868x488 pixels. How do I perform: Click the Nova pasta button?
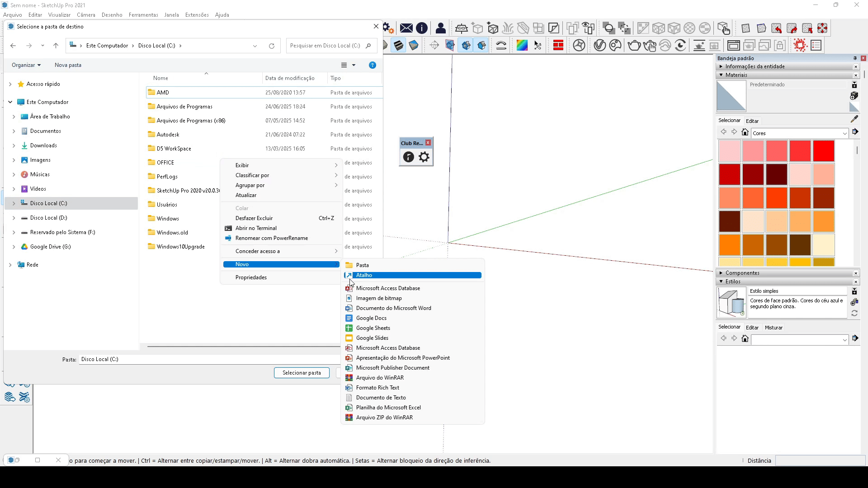click(68, 65)
